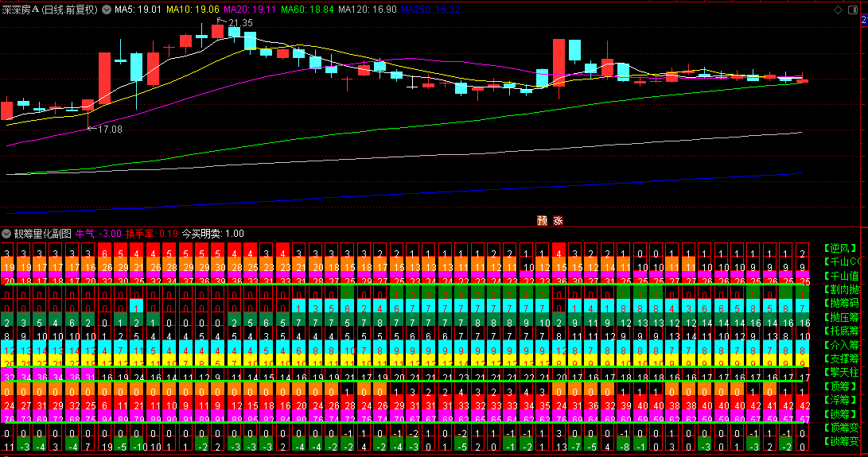Click the 靓筹量化副图 indicator name

click(43, 234)
